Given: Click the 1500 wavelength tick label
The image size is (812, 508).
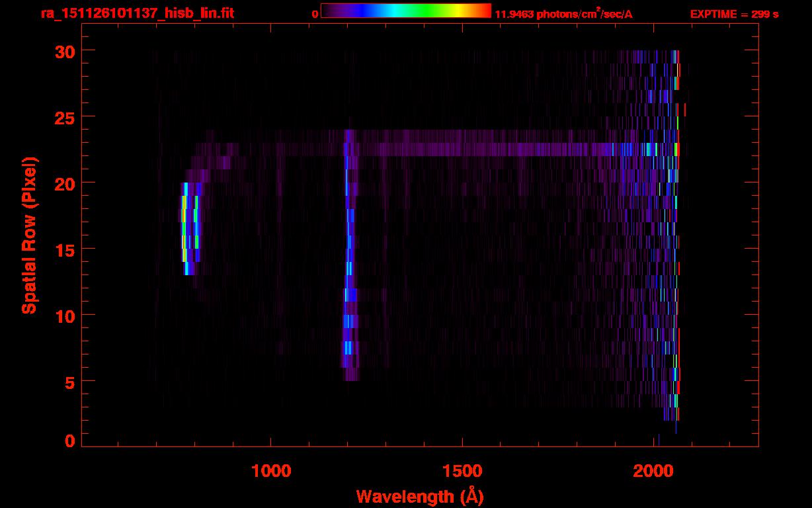Looking at the screenshot, I should [x=462, y=470].
